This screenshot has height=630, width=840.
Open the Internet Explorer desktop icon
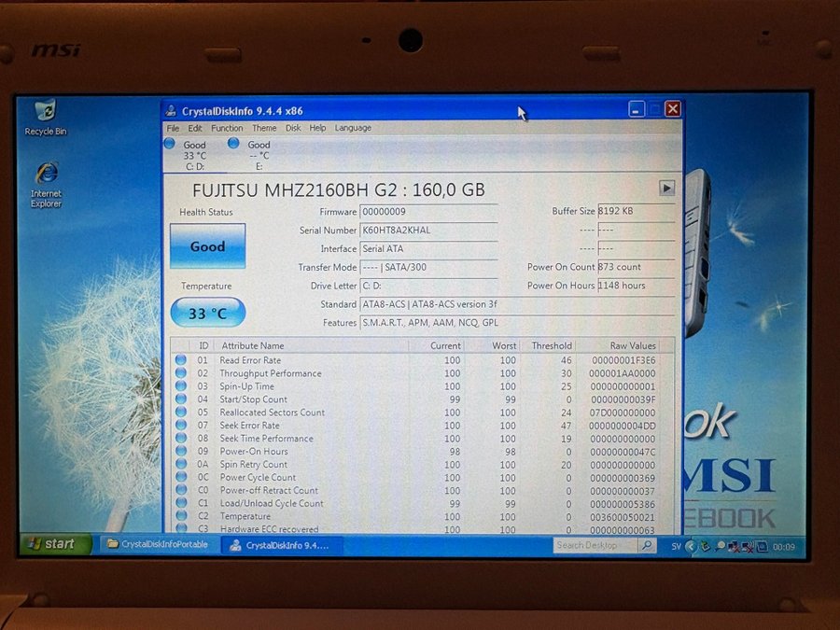(46, 175)
